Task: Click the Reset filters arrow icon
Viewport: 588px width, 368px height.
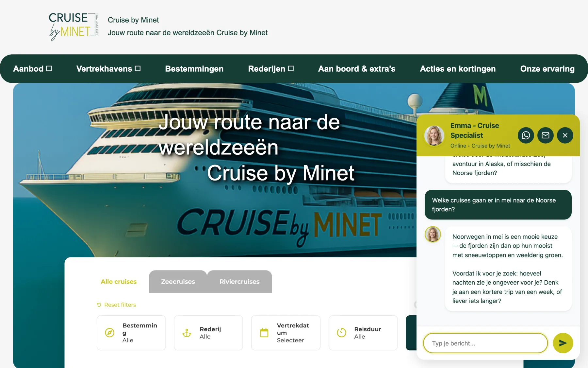Action: coord(99,305)
